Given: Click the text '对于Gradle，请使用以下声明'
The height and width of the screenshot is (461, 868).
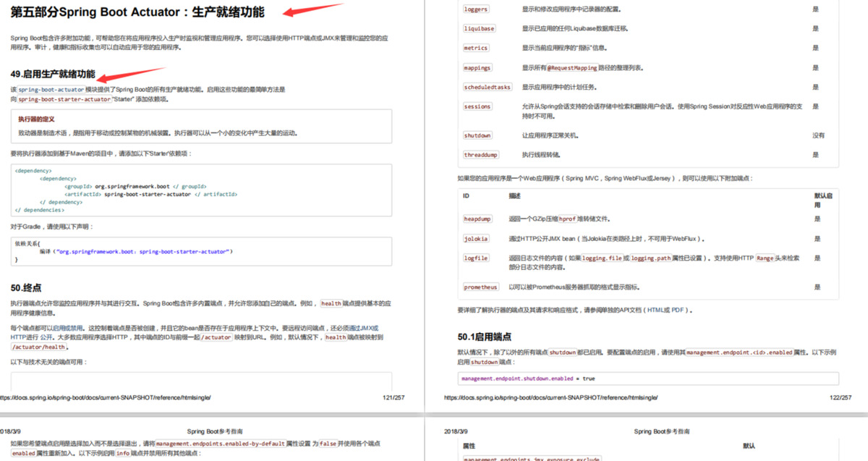Looking at the screenshot, I should [51, 227].
